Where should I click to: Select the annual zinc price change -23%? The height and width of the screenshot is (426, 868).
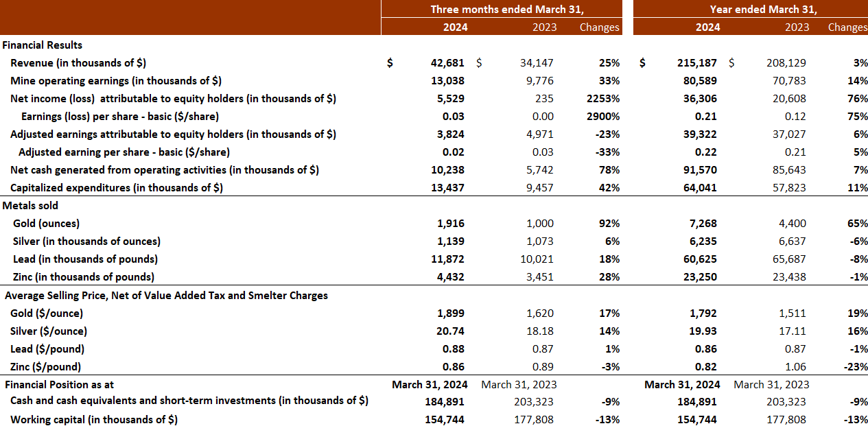[x=854, y=367]
